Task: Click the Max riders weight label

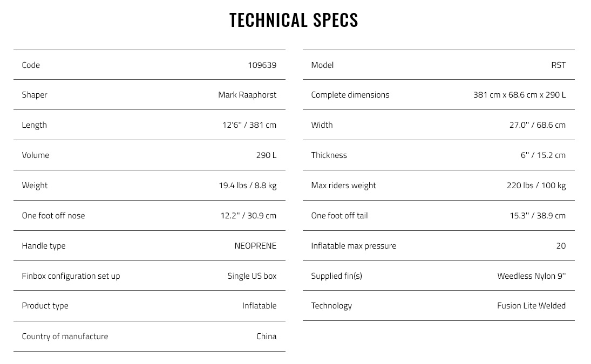Action: coord(343,186)
